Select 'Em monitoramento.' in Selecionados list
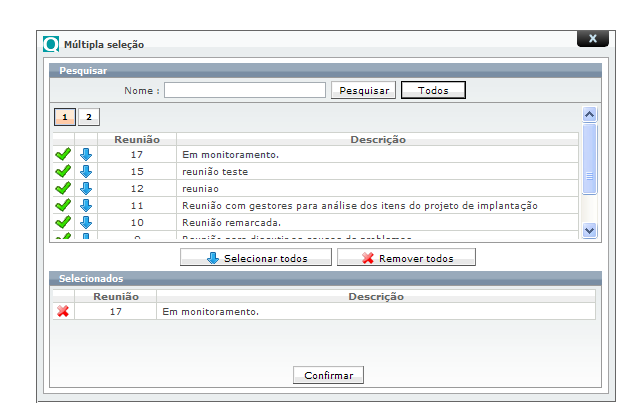The height and width of the screenshot is (420, 638). 376,311
